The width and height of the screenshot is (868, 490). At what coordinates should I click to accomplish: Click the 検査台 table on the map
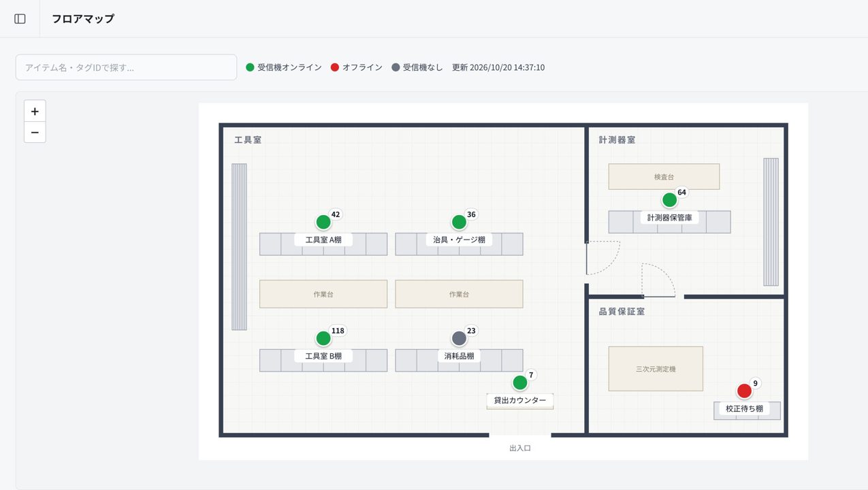pyautogui.click(x=664, y=176)
